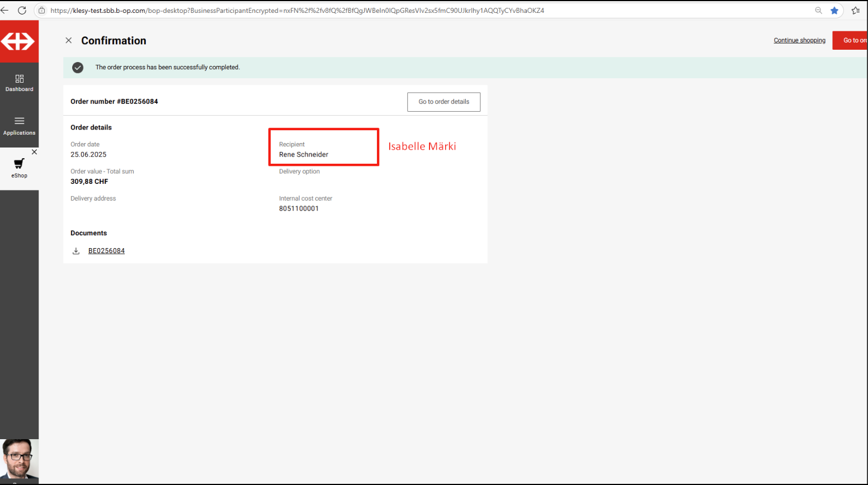Screen dimensions: 868x485
Task: Click the SBB logo in sidebar
Action: (19, 41)
